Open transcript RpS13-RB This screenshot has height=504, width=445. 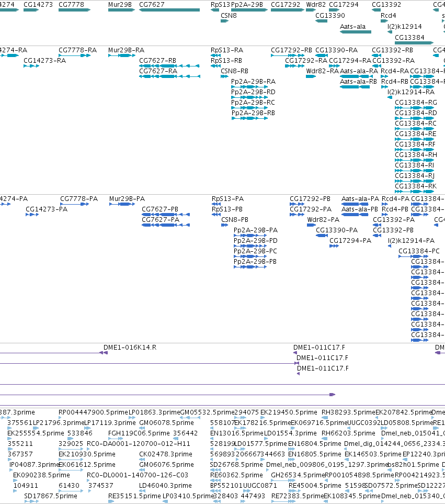226,60
